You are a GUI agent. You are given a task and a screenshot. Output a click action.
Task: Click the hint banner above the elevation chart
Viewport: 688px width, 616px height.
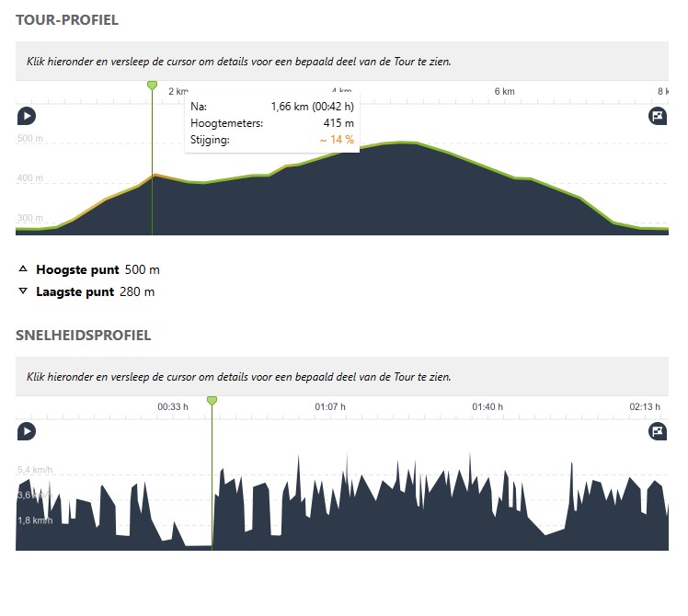(x=342, y=62)
